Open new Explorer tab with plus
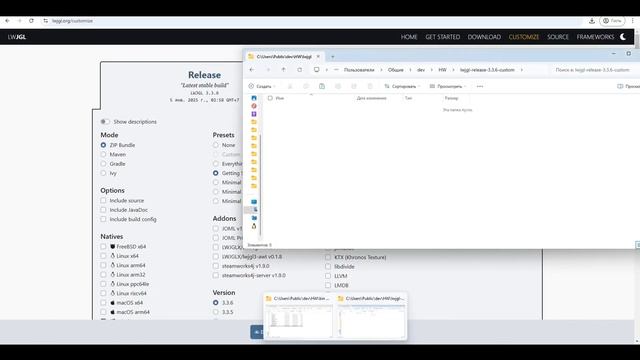The width and height of the screenshot is (640, 360). (333, 57)
